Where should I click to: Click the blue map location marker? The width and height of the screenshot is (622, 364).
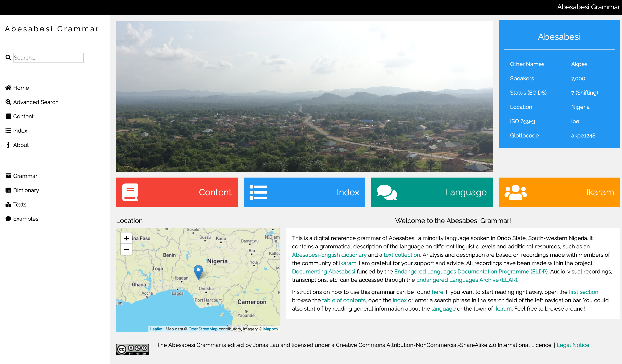198,272
